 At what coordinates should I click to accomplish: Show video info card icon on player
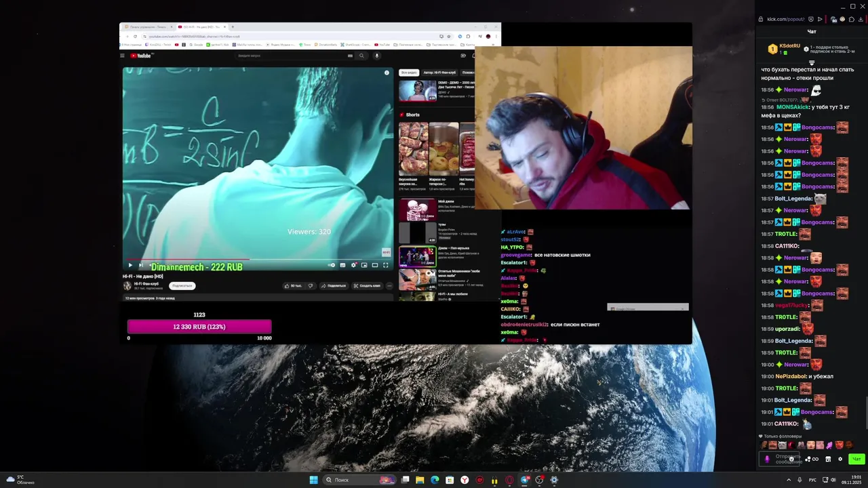pos(387,73)
